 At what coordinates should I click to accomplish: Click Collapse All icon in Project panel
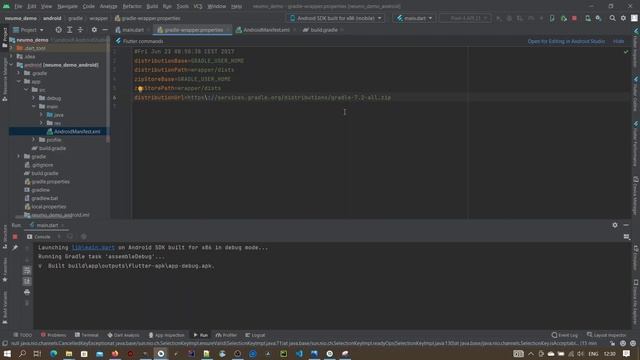(x=80, y=30)
